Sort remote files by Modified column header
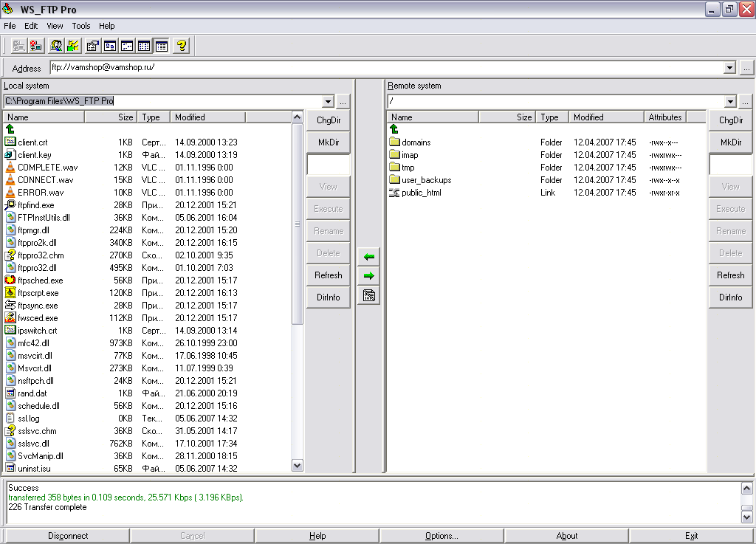Viewport: 756px width, 544px height. [x=607, y=117]
